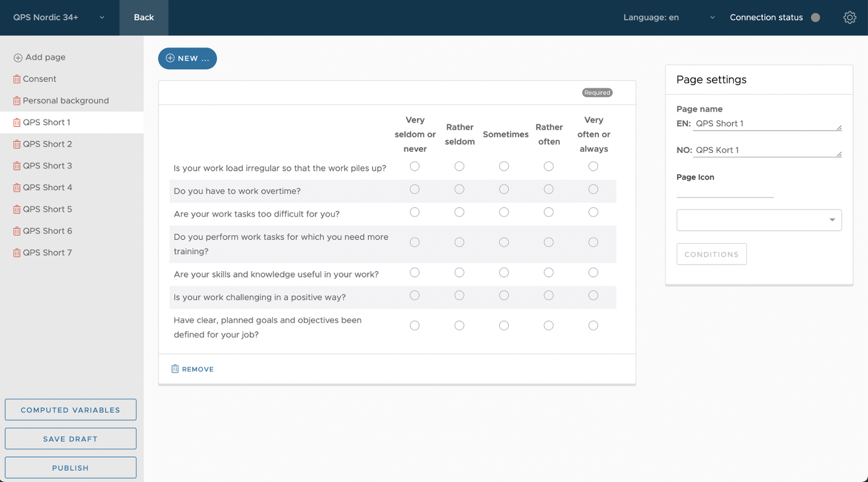This screenshot has height=482, width=868.
Task: Switch to QPS Short 5 page
Action: pos(47,209)
